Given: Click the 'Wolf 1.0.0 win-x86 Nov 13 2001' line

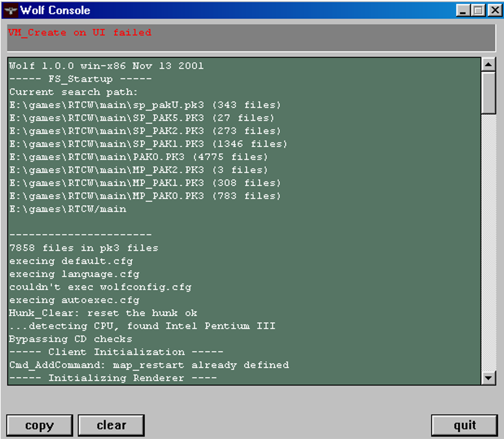Looking at the screenshot, I should click(x=106, y=66).
